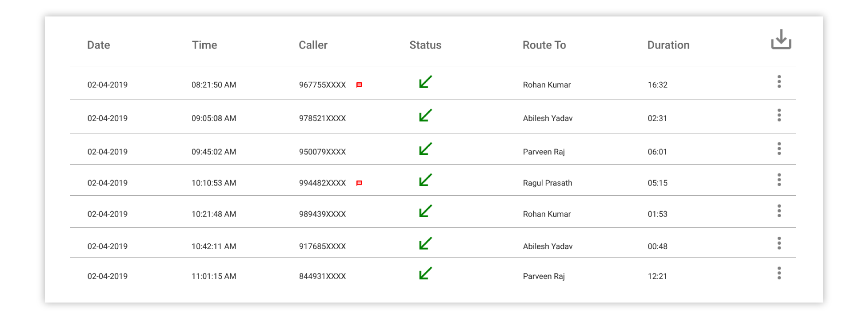Click the red flag beside caller 967755XXXX
868x319 pixels.
click(360, 84)
